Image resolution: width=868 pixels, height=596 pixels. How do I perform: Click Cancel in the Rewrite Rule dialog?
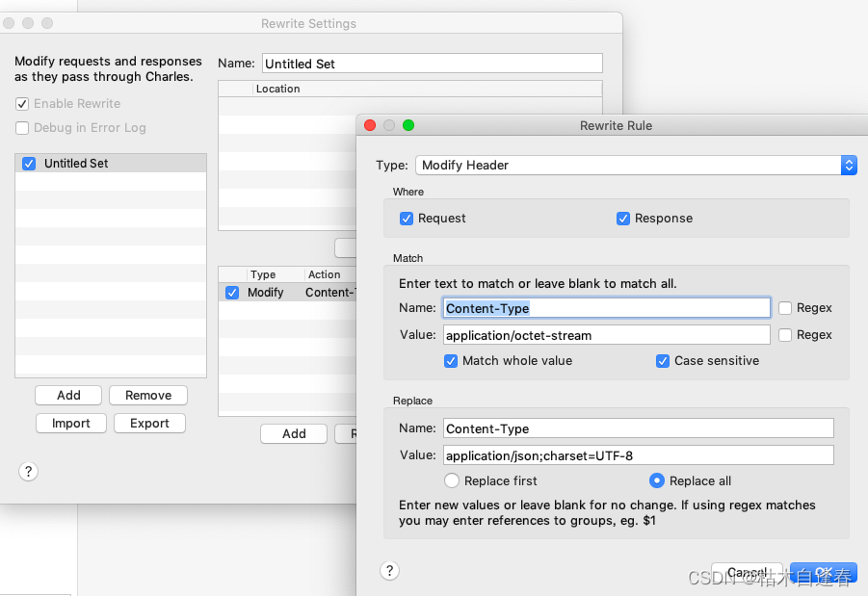click(747, 572)
